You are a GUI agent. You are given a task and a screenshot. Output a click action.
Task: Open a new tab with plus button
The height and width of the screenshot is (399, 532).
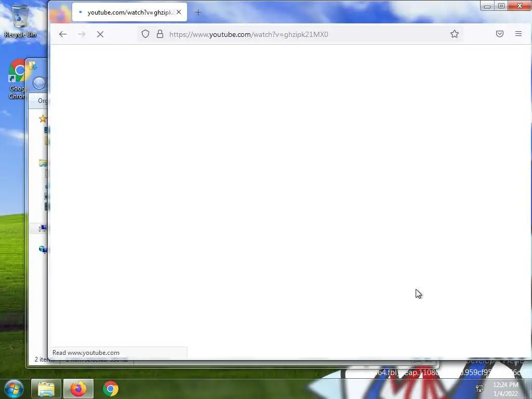(x=198, y=12)
